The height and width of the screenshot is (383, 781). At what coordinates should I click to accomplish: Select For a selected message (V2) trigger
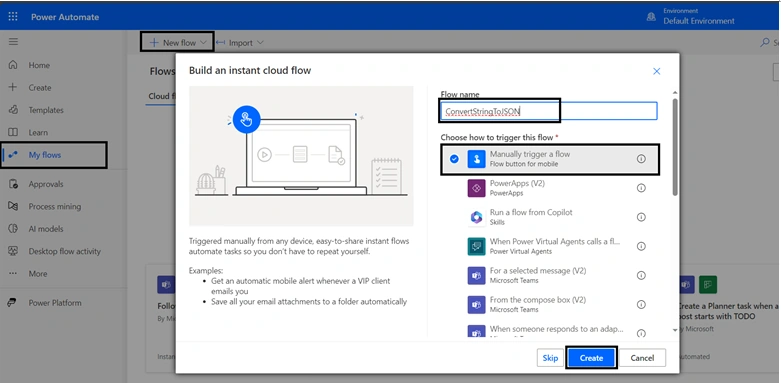click(x=550, y=275)
